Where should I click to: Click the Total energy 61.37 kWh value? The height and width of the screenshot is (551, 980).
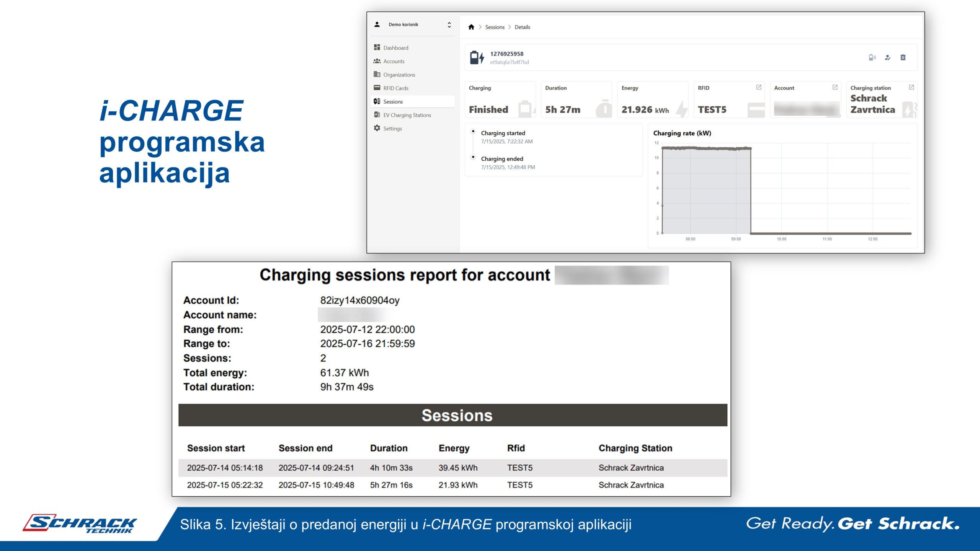point(344,373)
